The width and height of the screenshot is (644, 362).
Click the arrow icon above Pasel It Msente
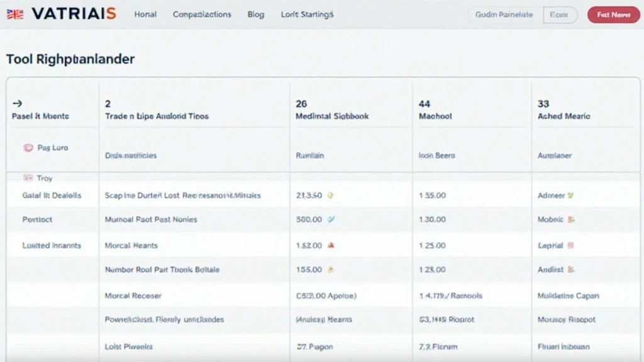coord(17,102)
